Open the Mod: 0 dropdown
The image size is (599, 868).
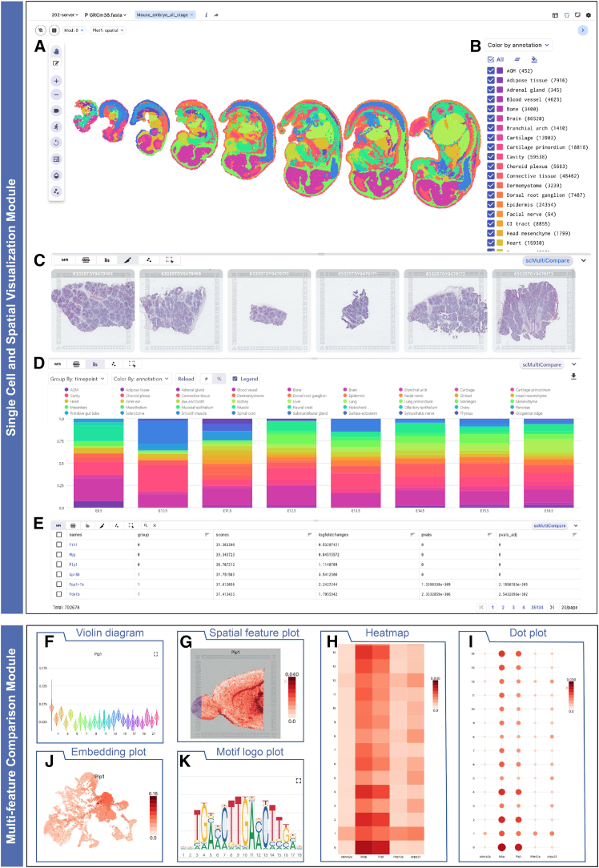click(x=74, y=30)
